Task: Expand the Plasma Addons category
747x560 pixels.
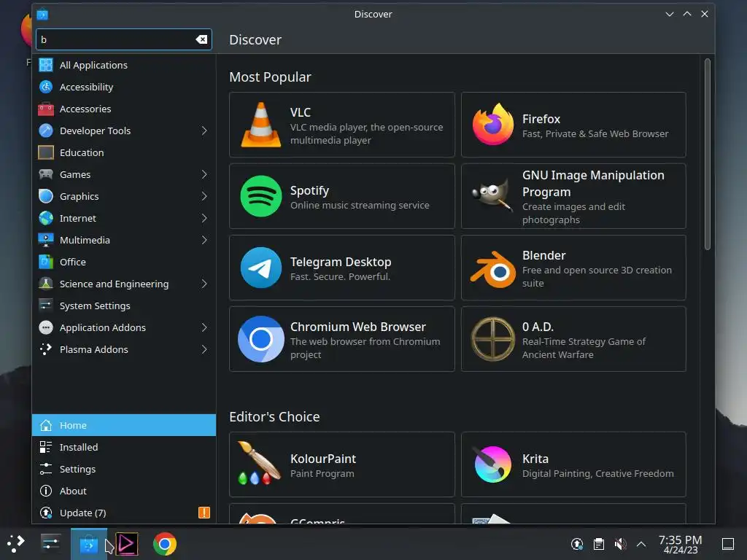Action: point(204,349)
